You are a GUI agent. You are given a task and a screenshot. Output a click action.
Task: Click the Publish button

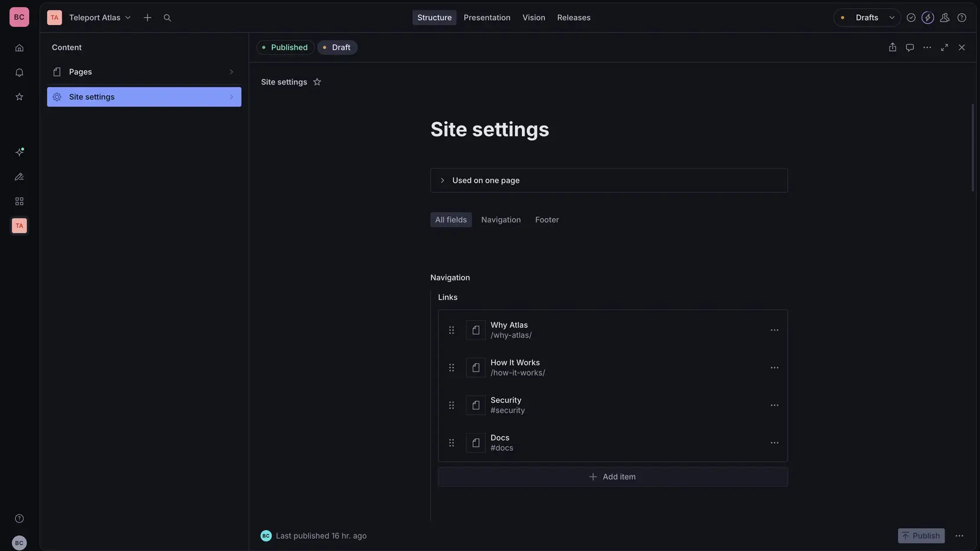tap(921, 536)
